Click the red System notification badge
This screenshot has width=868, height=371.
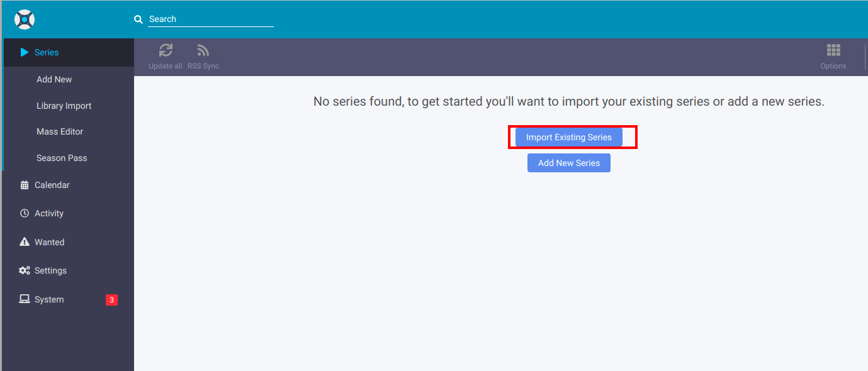(x=111, y=300)
